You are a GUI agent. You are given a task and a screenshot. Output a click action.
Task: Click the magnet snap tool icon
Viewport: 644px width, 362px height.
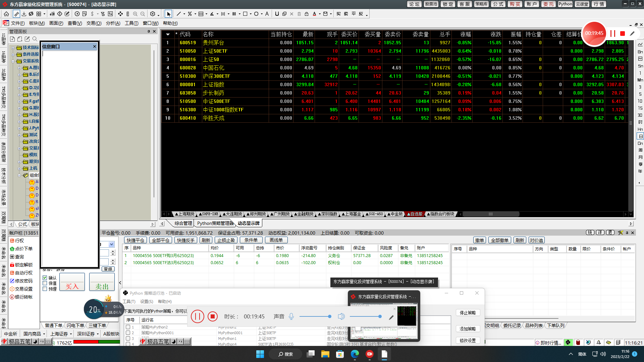(x=277, y=14)
